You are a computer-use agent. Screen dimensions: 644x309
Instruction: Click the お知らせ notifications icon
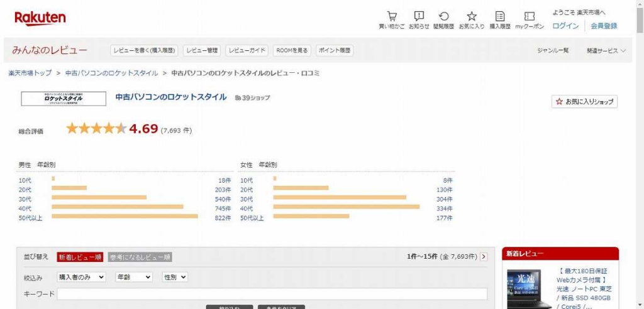coord(419,16)
